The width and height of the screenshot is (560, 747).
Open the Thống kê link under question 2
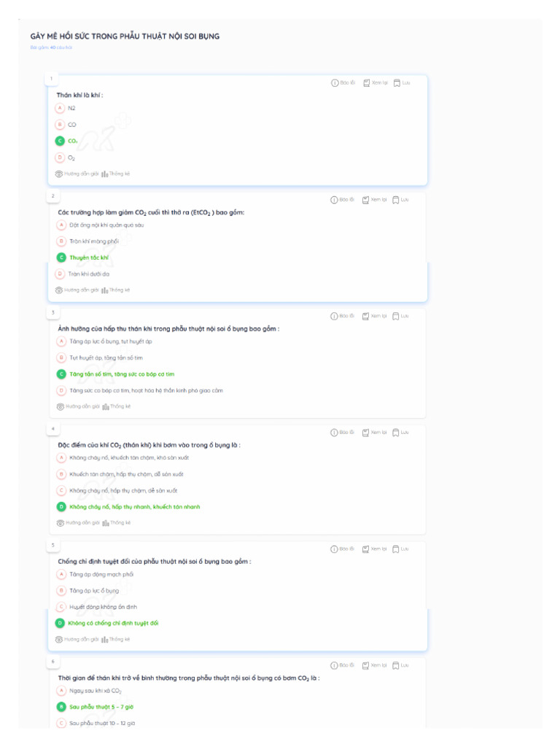[x=105, y=290]
